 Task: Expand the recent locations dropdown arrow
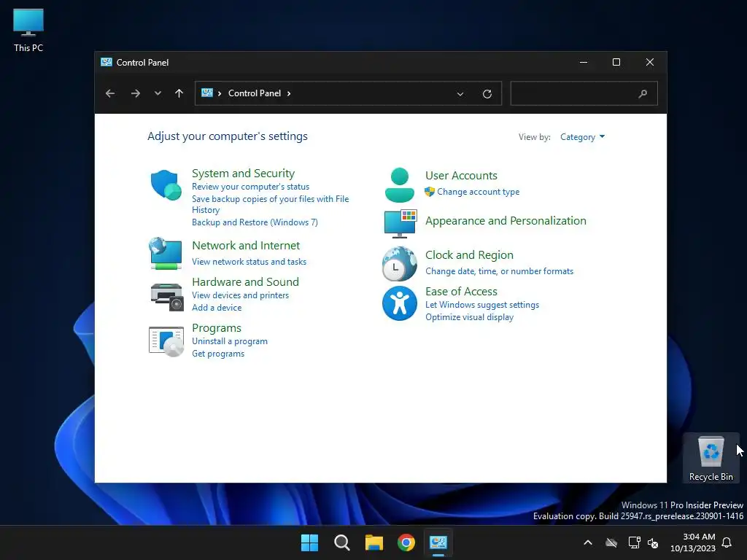[x=158, y=93]
